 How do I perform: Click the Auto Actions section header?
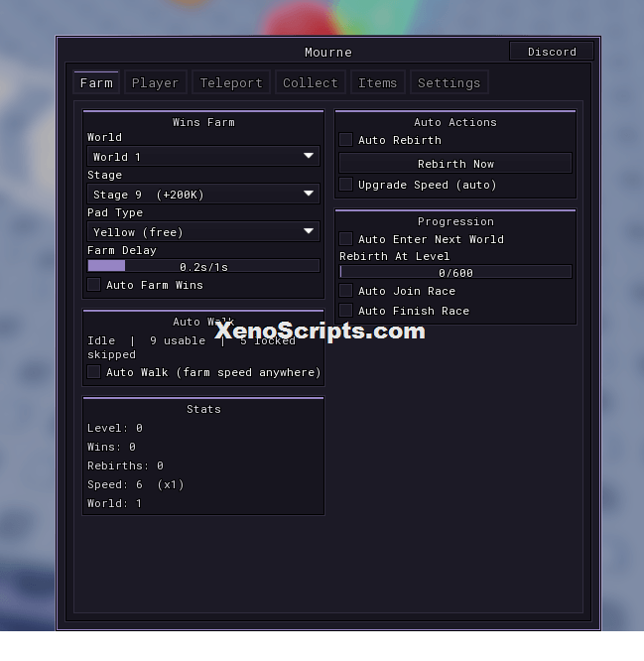click(x=455, y=122)
